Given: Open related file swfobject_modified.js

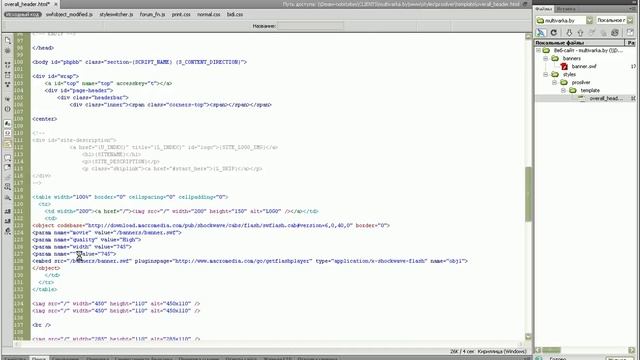Looking at the screenshot, I should pyautogui.click(x=69, y=14).
